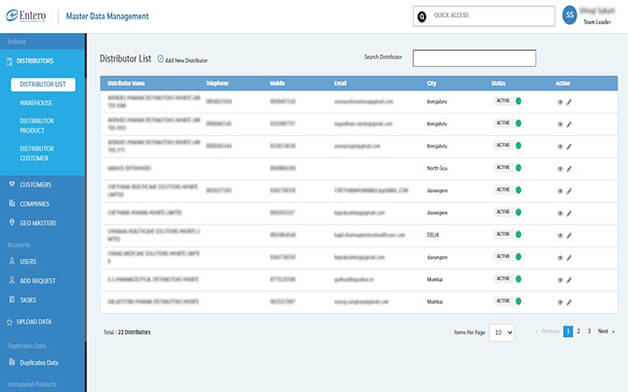
Task: Click the Total 22 Distributors text
Action: pos(127,332)
